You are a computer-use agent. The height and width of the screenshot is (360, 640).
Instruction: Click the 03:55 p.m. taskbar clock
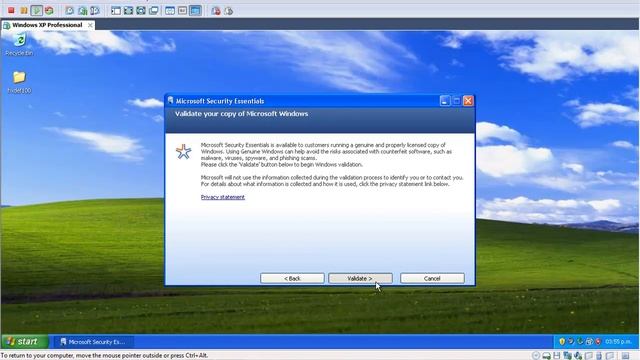[618, 341]
